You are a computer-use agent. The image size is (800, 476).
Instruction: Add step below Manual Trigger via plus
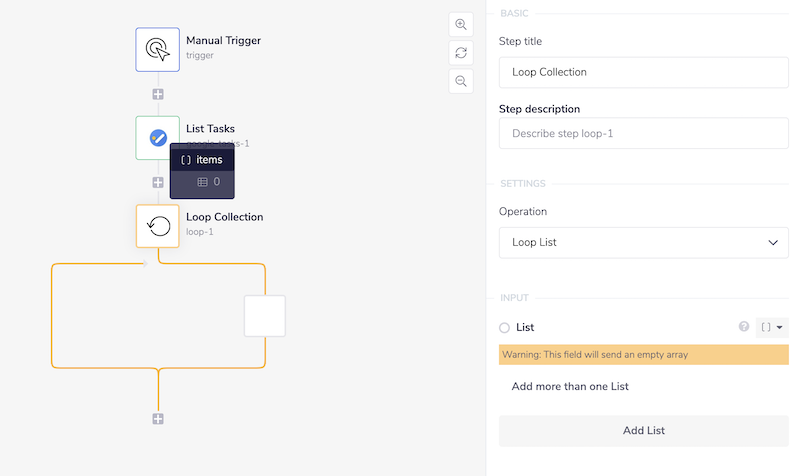pyautogui.click(x=158, y=94)
